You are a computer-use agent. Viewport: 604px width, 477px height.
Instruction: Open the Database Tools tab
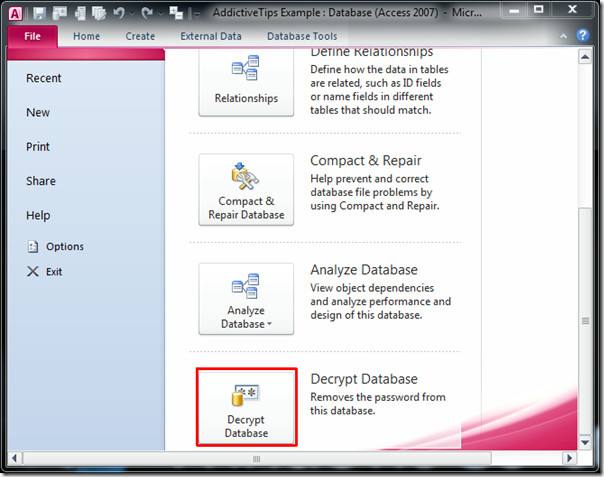point(302,36)
